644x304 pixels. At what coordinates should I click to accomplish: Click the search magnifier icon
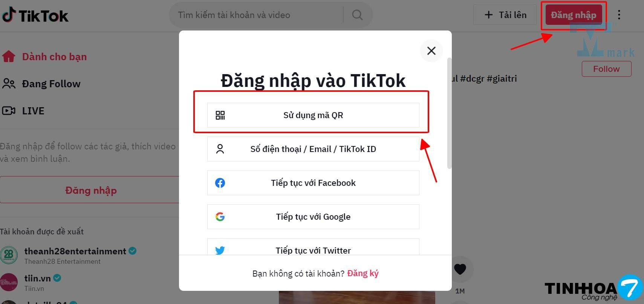pos(357,15)
